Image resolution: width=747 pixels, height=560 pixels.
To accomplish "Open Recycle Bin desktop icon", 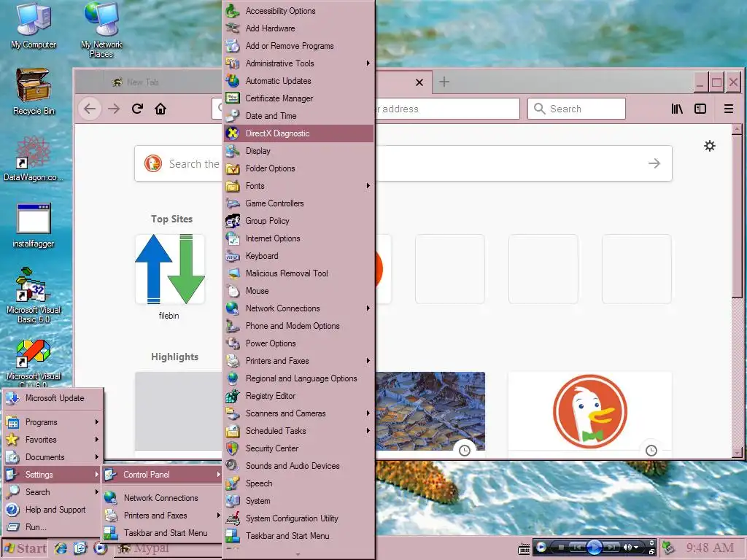I will (x=34, y=91).
